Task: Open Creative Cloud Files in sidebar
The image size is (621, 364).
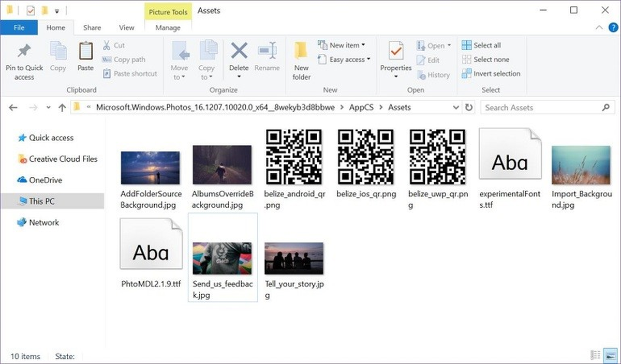Action: coord(57,159)
